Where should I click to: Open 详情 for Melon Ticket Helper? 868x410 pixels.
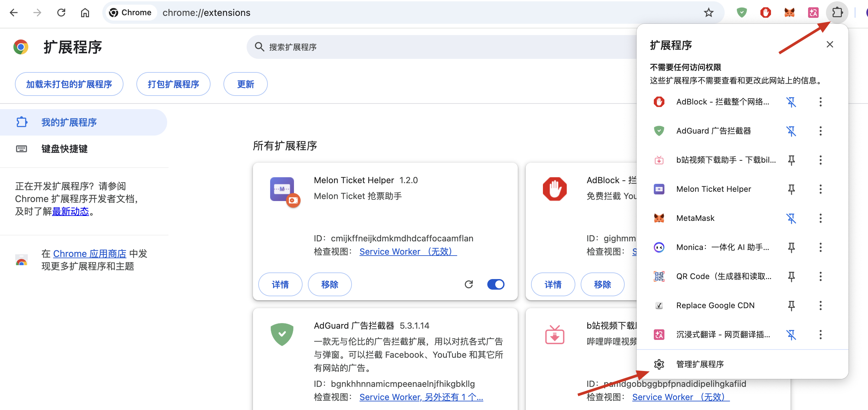tap(280, 284)
